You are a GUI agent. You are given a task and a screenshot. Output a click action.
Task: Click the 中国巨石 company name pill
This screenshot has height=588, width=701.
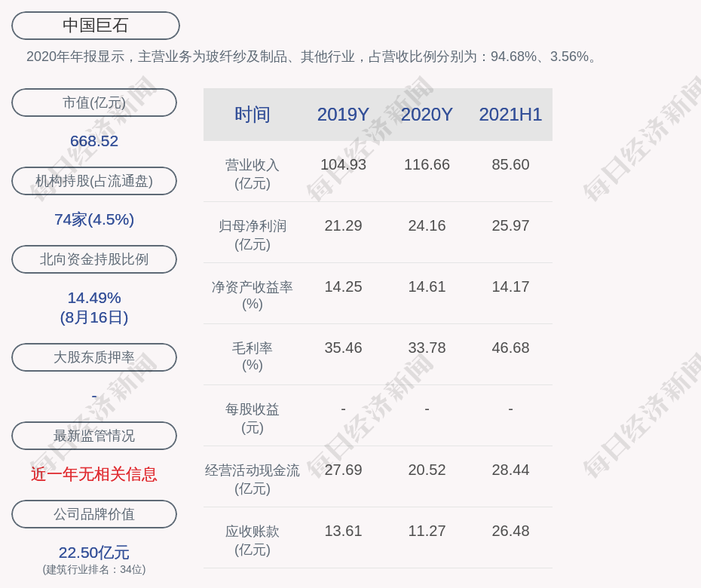click(x=95, y=26)
